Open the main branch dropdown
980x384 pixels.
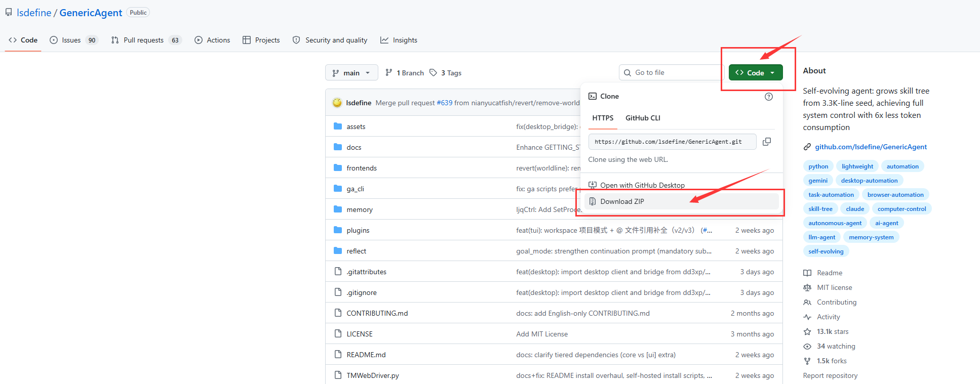(x=351, y=73)
